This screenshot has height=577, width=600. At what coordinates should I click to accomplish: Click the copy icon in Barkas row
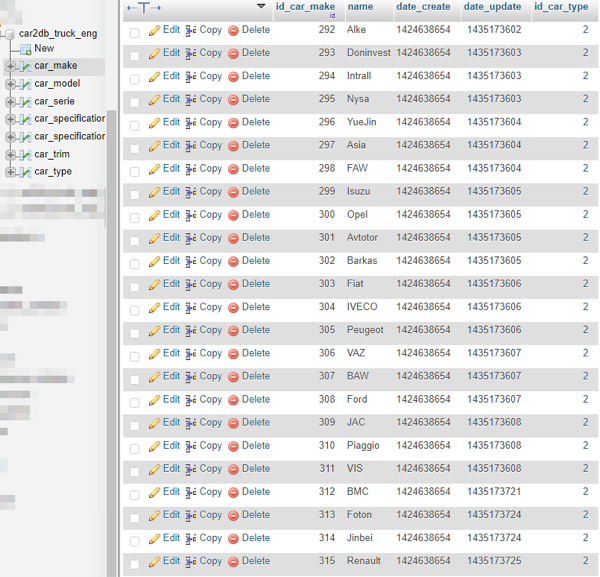click(x=191, y=261)
